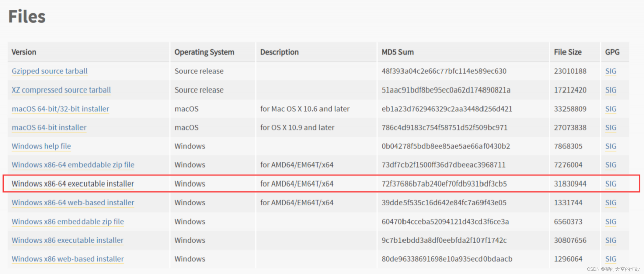Download the XZ compressed source tarball

point(61,90)
